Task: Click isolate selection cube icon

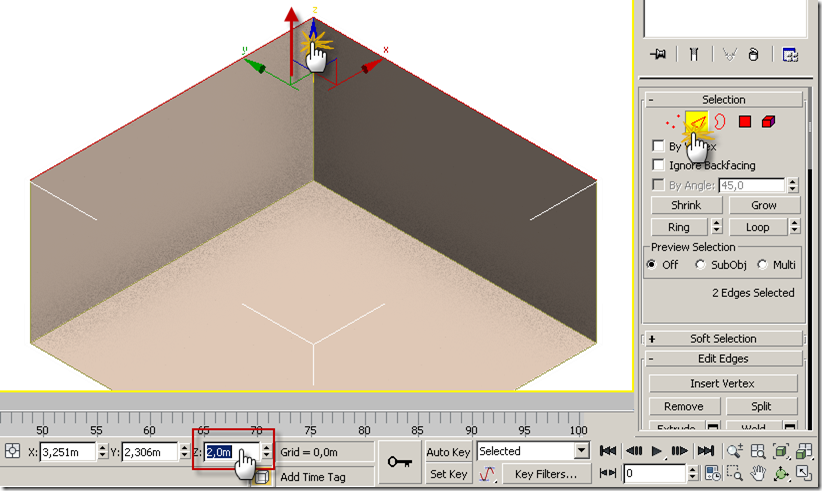Action: point(261,477)
